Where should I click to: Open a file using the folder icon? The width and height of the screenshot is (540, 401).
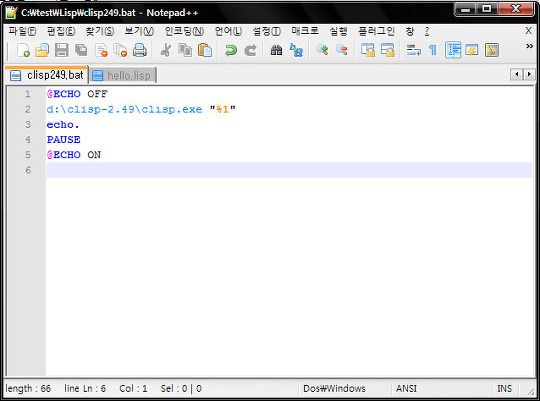pyautogui.click(x=42, y=50)
